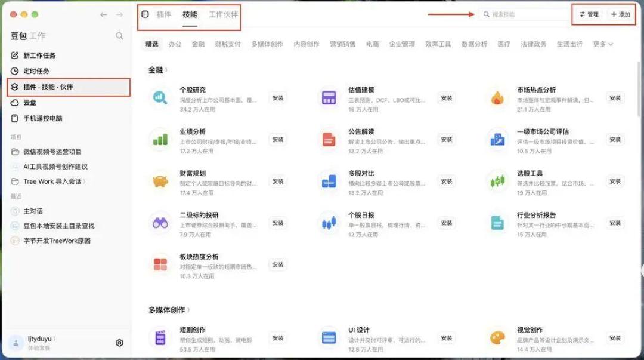
Task: Install the 选股工具 skill
Action: (x=615, y=181)
